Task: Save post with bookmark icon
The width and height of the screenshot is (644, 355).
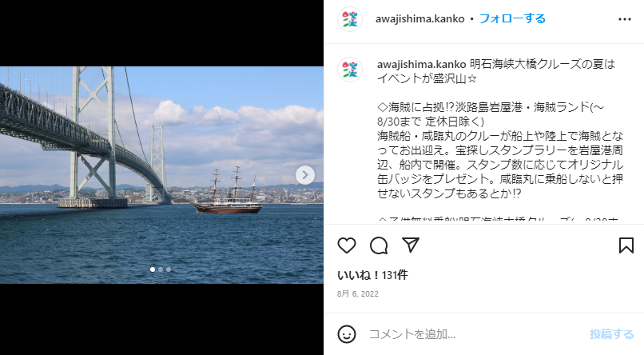Action: point(626,245)
